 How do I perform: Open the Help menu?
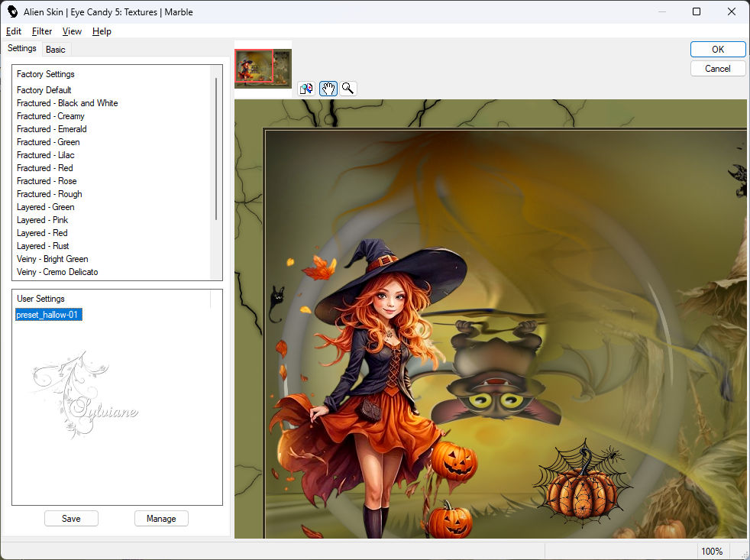102,31
